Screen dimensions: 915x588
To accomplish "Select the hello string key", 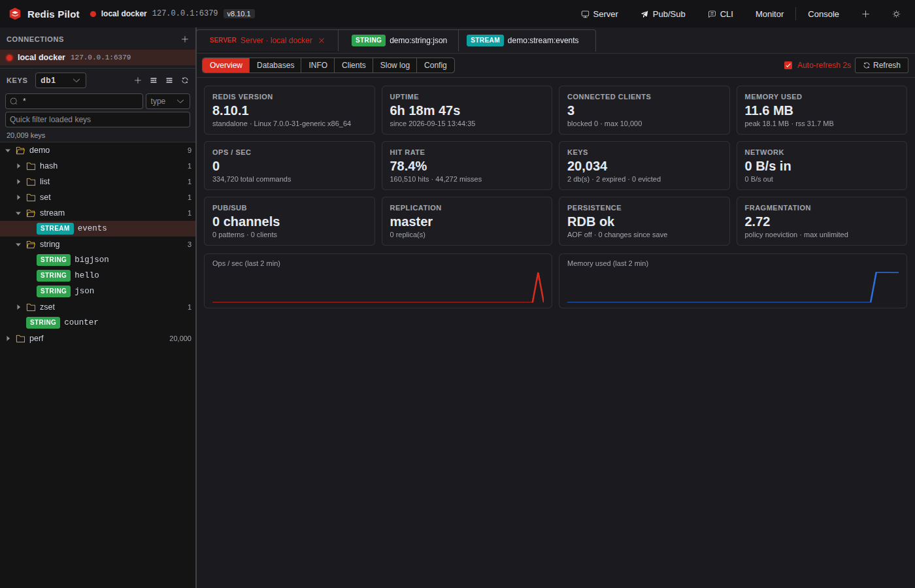I will (x=98, y=276).
